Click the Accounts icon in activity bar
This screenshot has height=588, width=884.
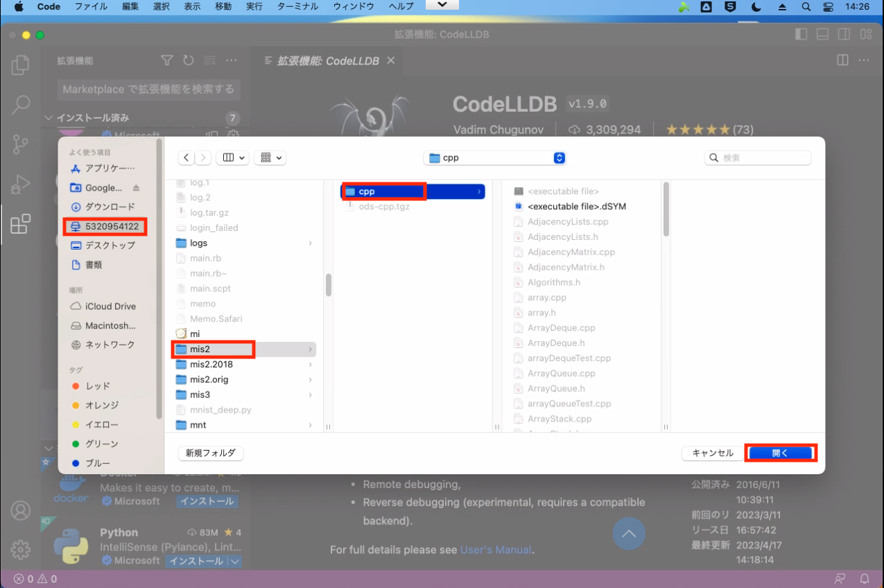[x=21, y=510]
